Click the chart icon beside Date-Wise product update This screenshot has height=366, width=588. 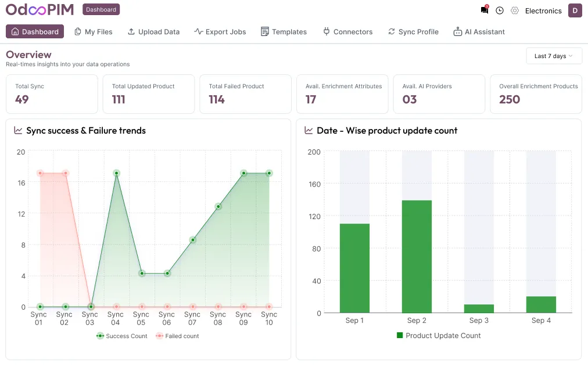pos(309,131)
